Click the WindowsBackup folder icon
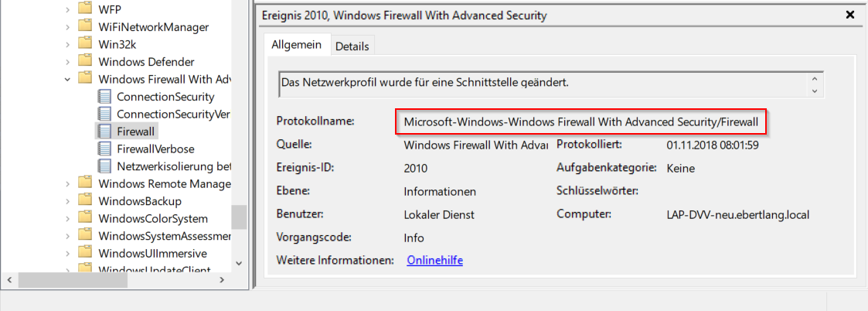The image size is (868, 311). pyautogui.click(x=86, y=201)
